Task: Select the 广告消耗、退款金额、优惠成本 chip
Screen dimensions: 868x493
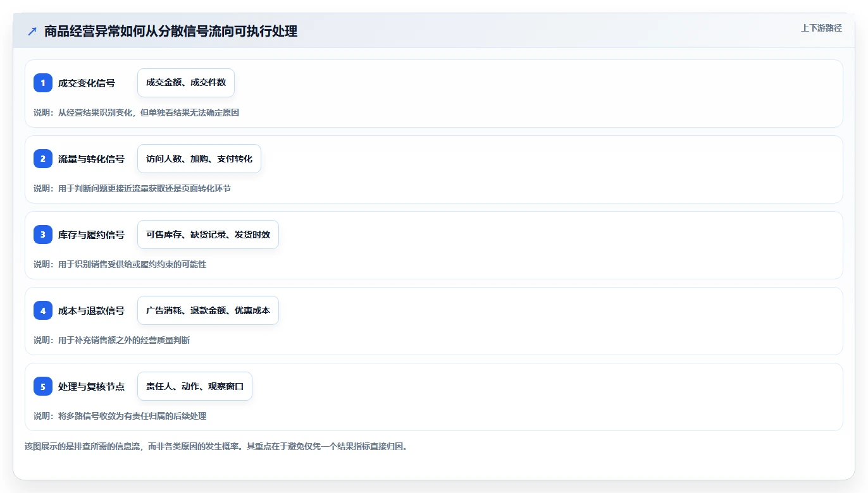Action: pyautogui.click(x=208, y=310)
